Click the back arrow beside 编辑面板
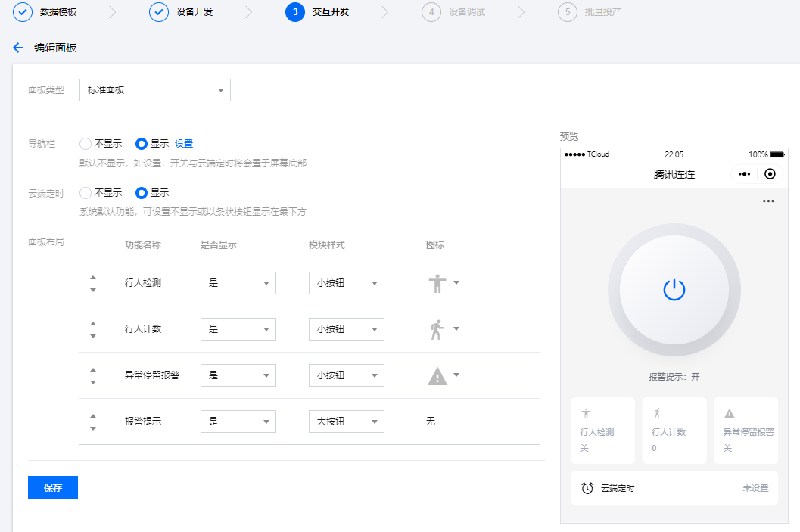Viewport: 800px width, 532px height. (x=18, y=46)
